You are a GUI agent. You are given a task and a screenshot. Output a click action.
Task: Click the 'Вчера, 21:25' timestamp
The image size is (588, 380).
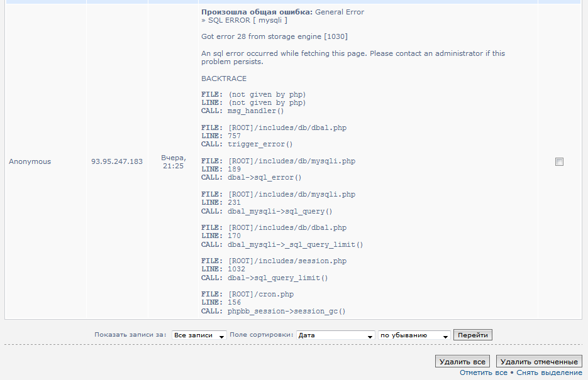(x=173, y=161)
